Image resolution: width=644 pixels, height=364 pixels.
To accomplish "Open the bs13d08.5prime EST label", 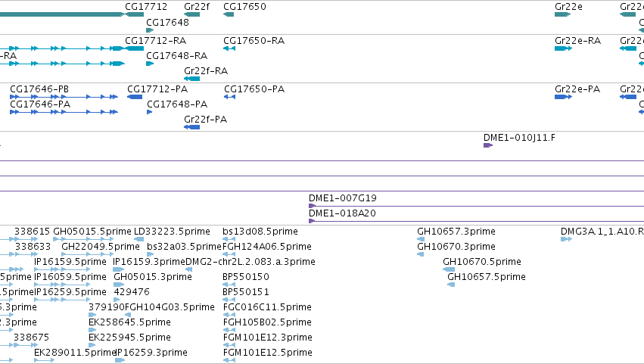I will point(260,232).
